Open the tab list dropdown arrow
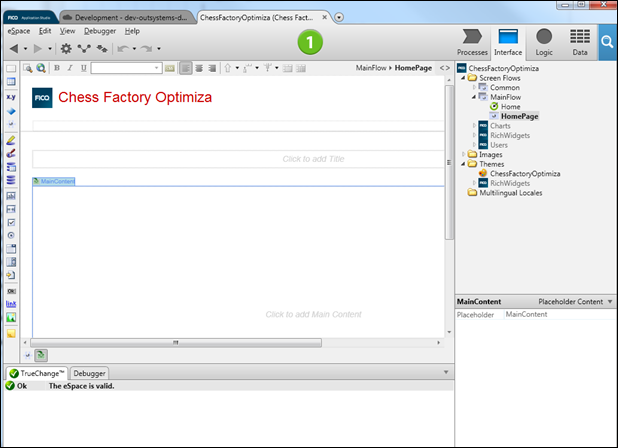This screenshot has width=618, height=448. (x=339, y=17)
